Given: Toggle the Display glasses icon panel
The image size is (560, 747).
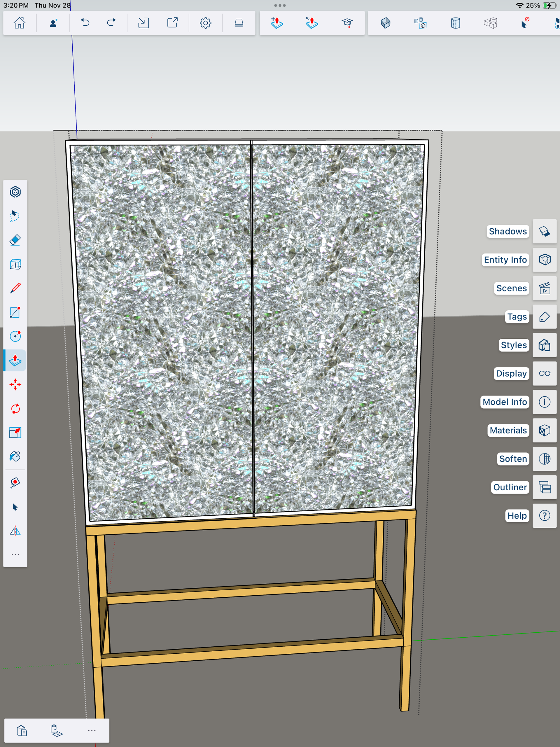Looking at the screenshot, I should tap(544, 373).
